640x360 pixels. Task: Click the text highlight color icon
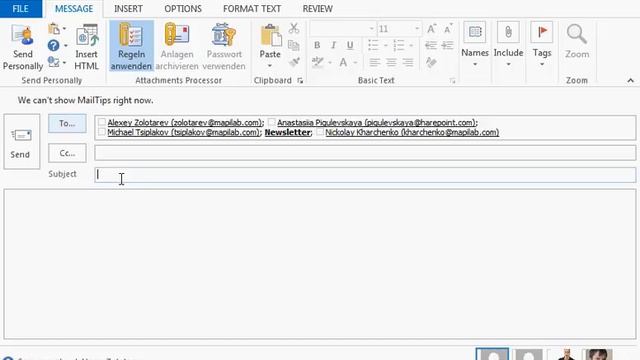click(x=318, y=62)
